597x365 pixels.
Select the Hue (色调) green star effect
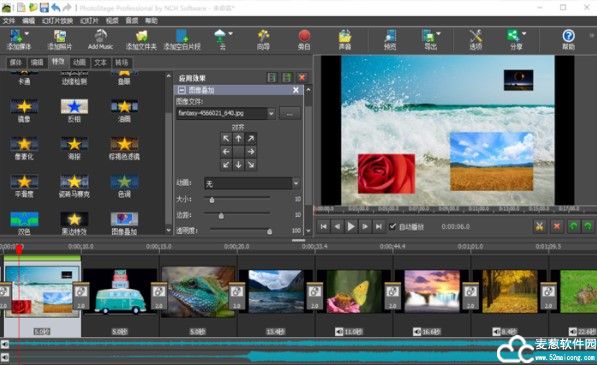point(125,182)
